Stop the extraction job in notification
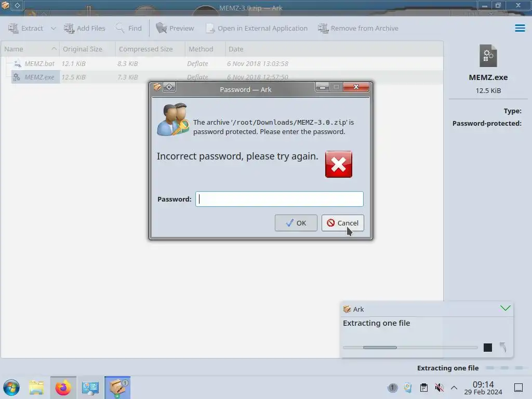 point(487,348)
